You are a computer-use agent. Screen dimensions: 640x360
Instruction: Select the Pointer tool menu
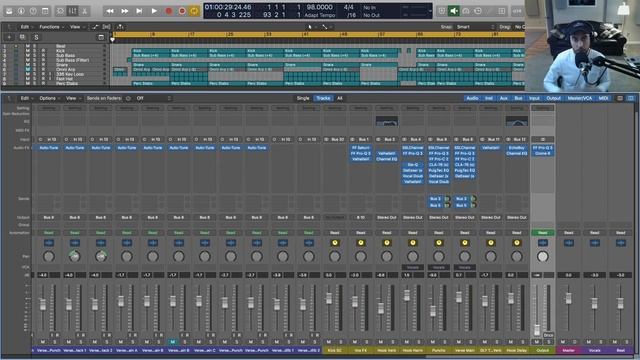(x=311, y=27)
